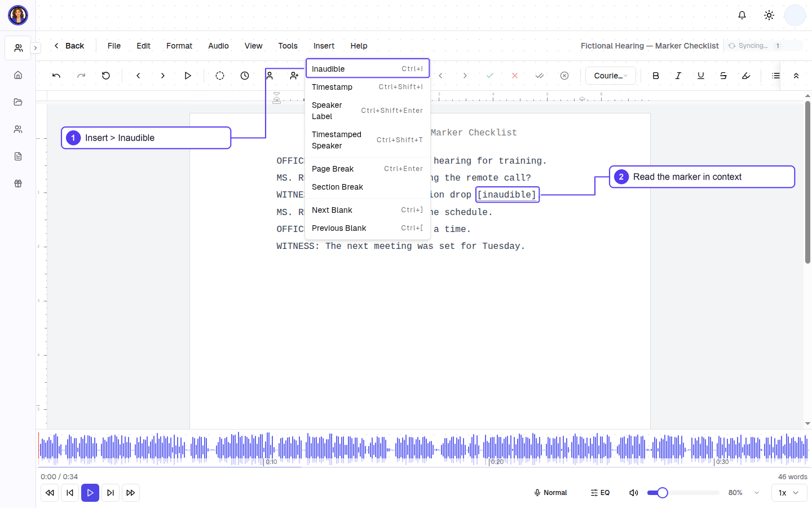Toggle the highlighter tool
Screen dimensions: 812x508
click(x=746, y=76)
